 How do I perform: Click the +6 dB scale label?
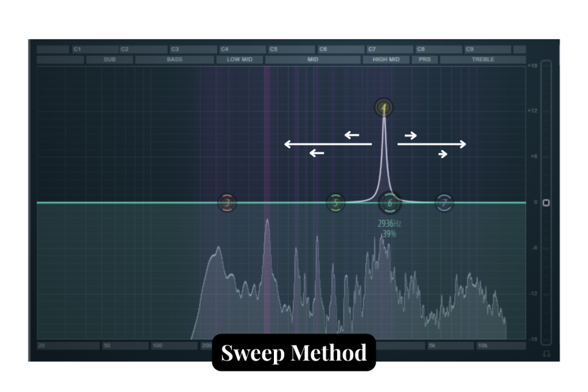point(534,156)
